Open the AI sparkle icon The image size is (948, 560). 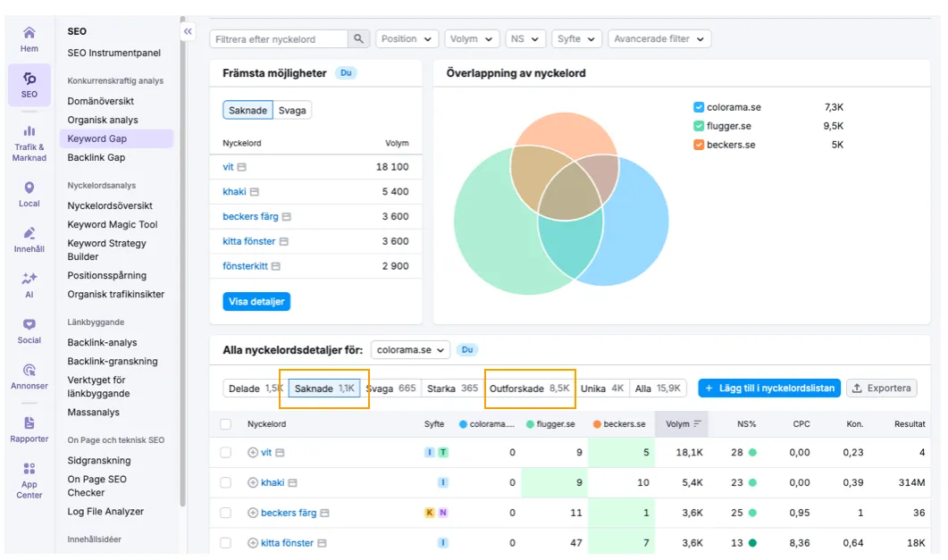[x=29, y=279]
